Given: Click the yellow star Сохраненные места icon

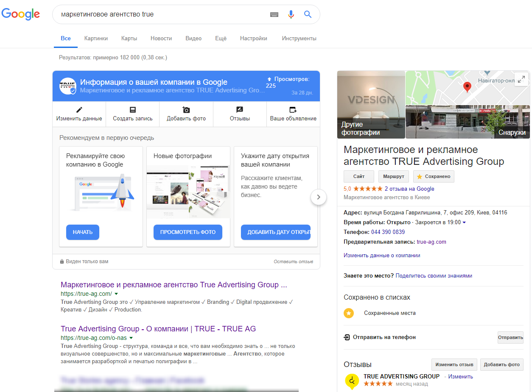Looking at the screenshot, I should pos(349,313).
